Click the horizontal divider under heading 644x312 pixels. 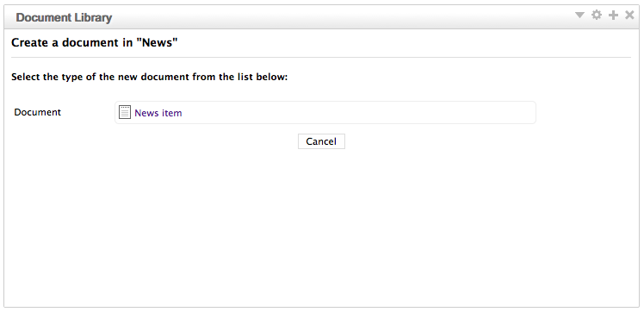(321, 57)
